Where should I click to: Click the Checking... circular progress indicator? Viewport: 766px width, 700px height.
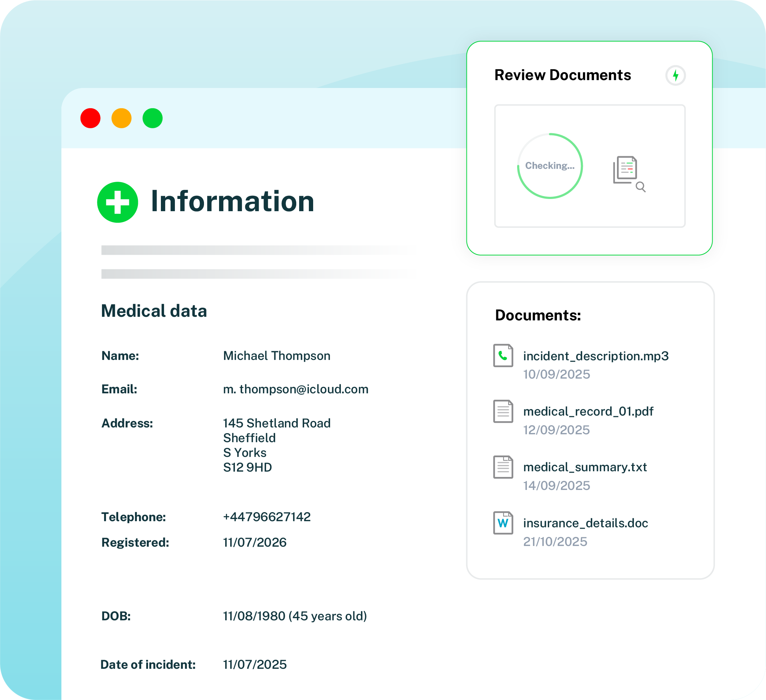point(550,166)
